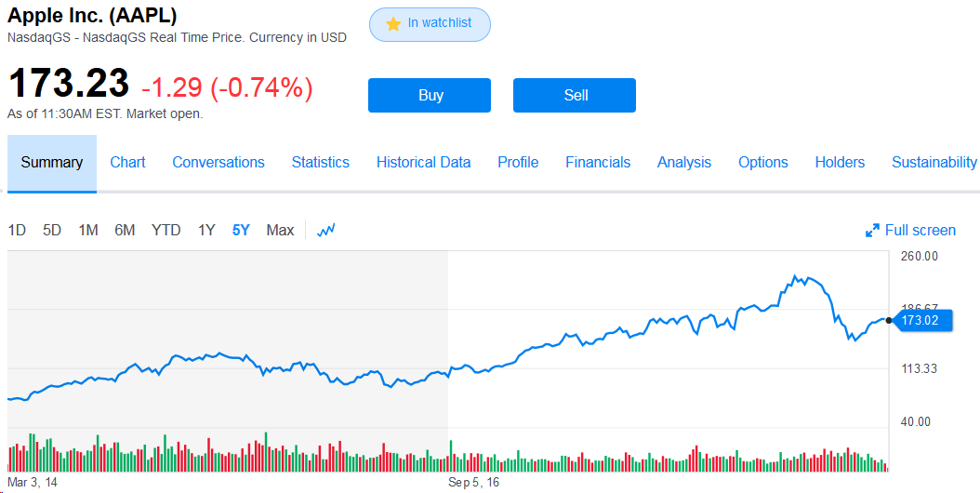Toggle the In watchlist button
Image resolution: width=980 pixels, height=493 pixels.
click(x=430, y=24)
